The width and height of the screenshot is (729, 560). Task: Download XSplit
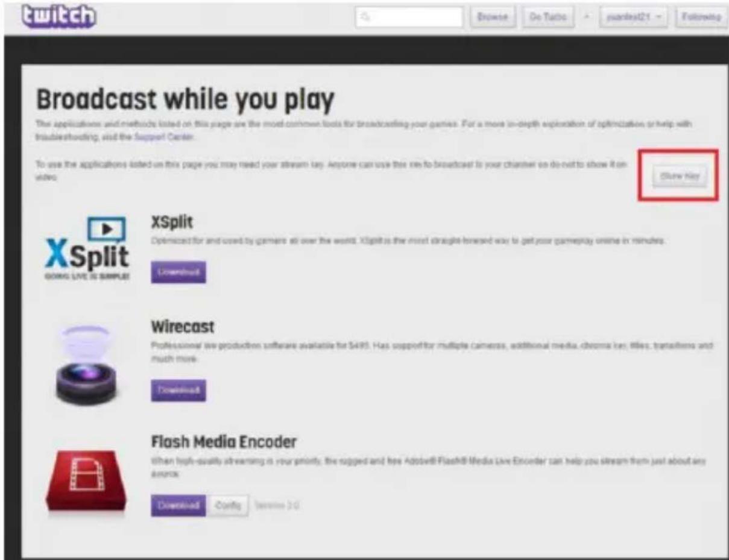pos(178,272)
